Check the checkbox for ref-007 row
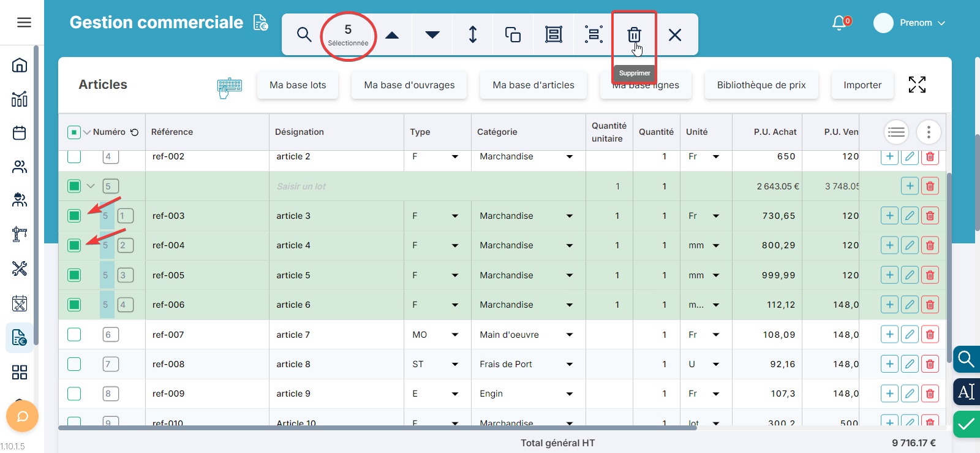Viewport: 980px width, 453px height. (x=74, y=335)
